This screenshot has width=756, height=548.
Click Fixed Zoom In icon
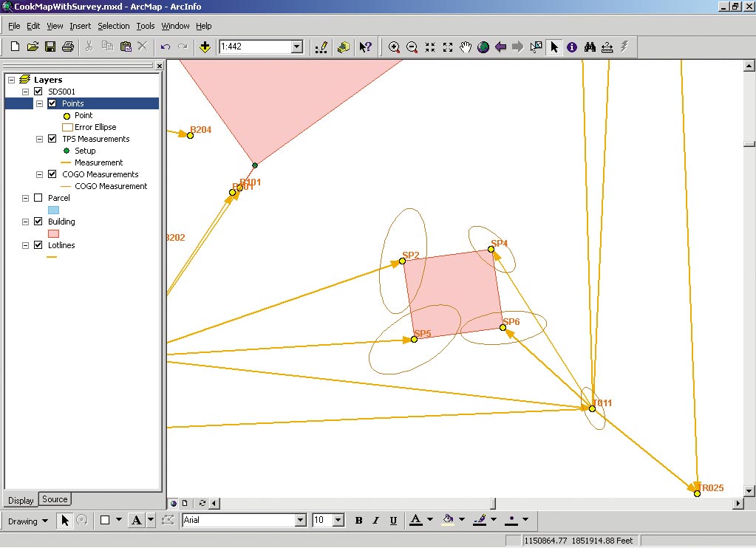coord(429,47)
